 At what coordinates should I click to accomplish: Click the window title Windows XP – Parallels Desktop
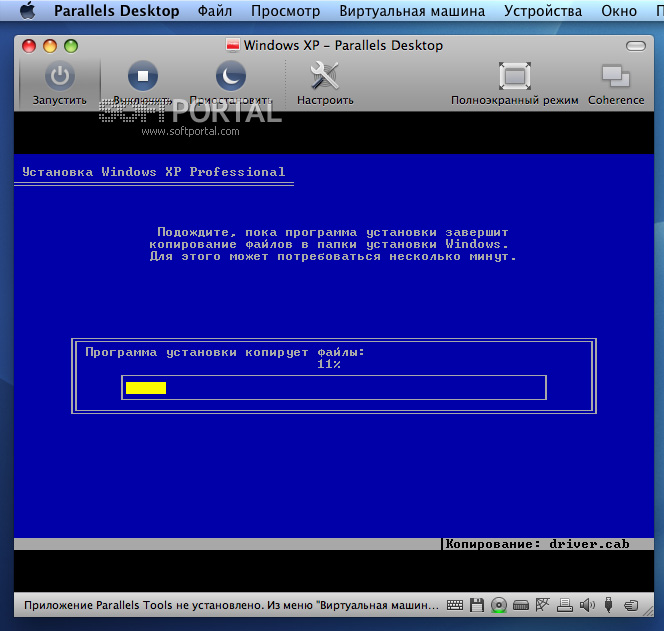(x=343, y=45)
